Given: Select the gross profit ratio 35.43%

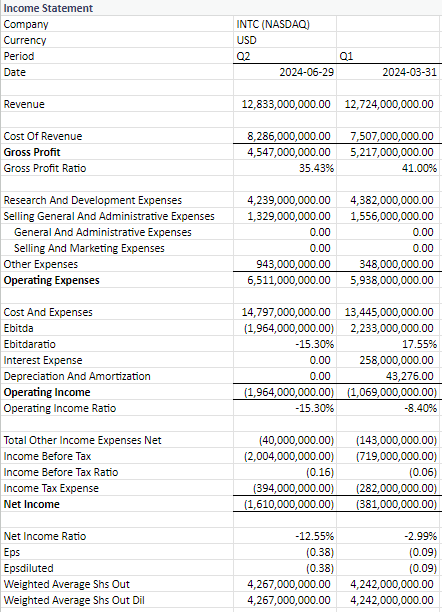Looking at the screenshot, I should tap(316, 168).
